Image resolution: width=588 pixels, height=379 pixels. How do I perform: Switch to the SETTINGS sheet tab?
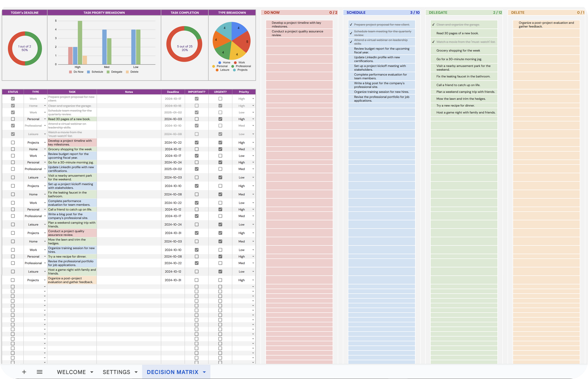tap(116, 372)
